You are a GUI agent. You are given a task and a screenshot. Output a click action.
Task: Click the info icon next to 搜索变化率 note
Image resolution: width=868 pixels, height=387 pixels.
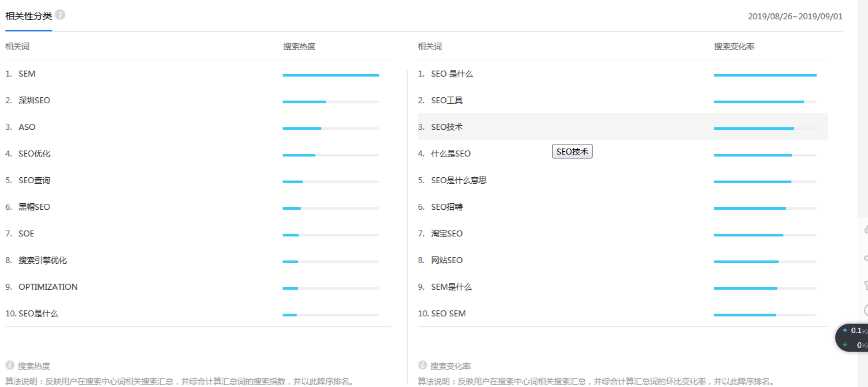422,365
